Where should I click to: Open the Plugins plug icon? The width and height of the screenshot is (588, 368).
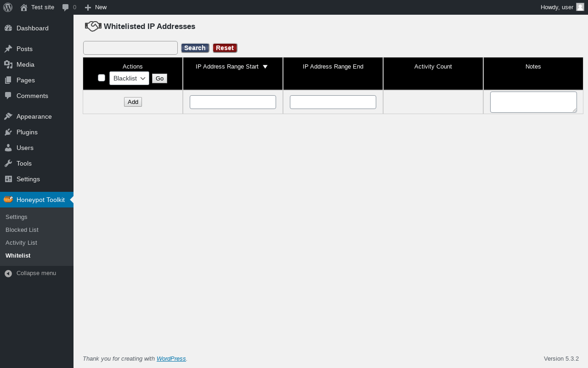point(8,132)
